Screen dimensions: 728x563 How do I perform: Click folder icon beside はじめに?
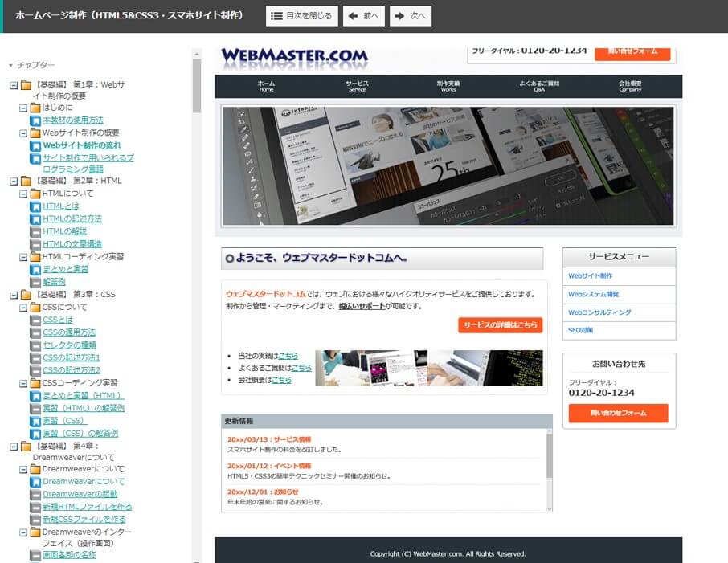[x=35, y=108]
